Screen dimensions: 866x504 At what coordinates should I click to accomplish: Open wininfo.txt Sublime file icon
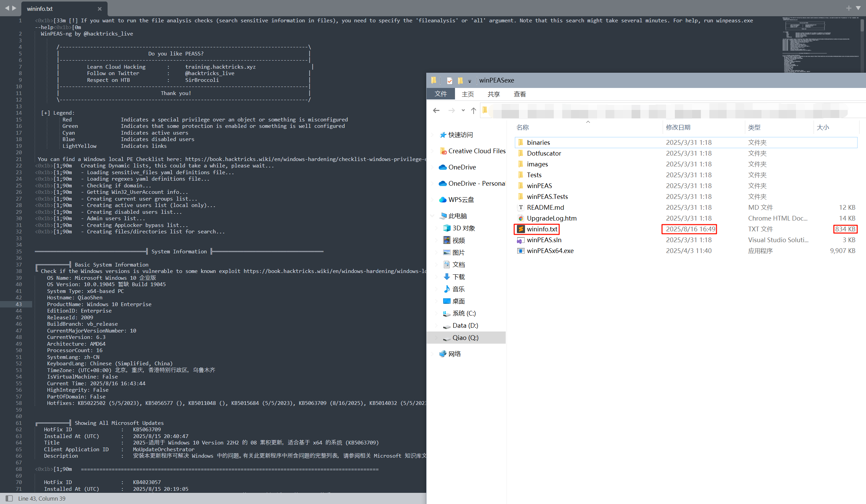[x=521, y=229]
